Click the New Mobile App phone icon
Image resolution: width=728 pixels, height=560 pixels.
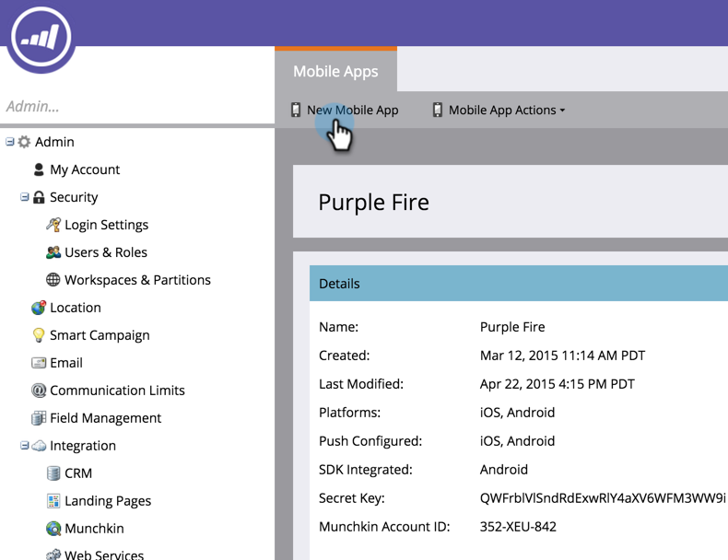[x=296, y=110]
